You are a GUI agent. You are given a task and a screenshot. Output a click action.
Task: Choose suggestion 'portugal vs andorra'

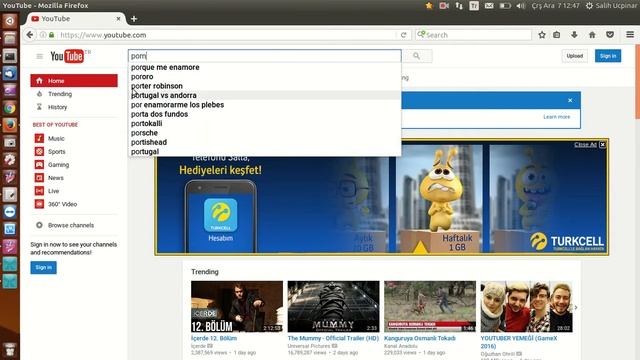[264, 96]
